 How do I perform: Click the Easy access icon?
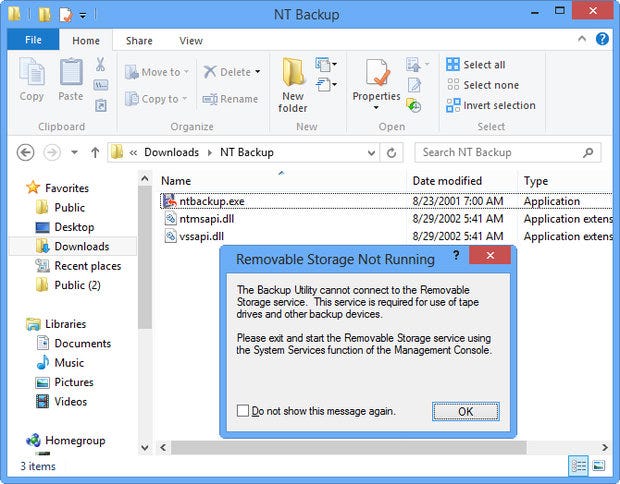[326, 84]
